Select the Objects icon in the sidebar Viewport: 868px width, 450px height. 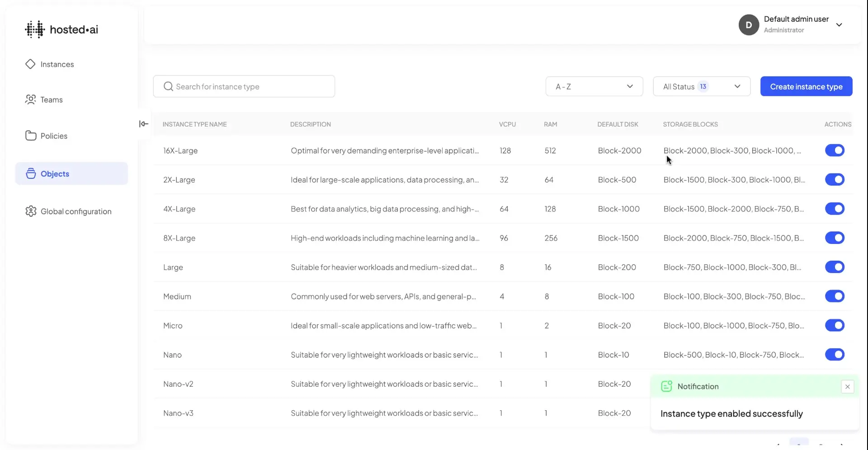pyautogui.click(x=30, y=173)
